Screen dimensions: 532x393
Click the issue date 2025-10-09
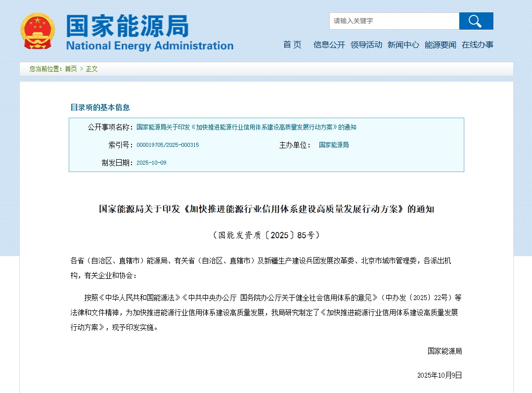151,163
